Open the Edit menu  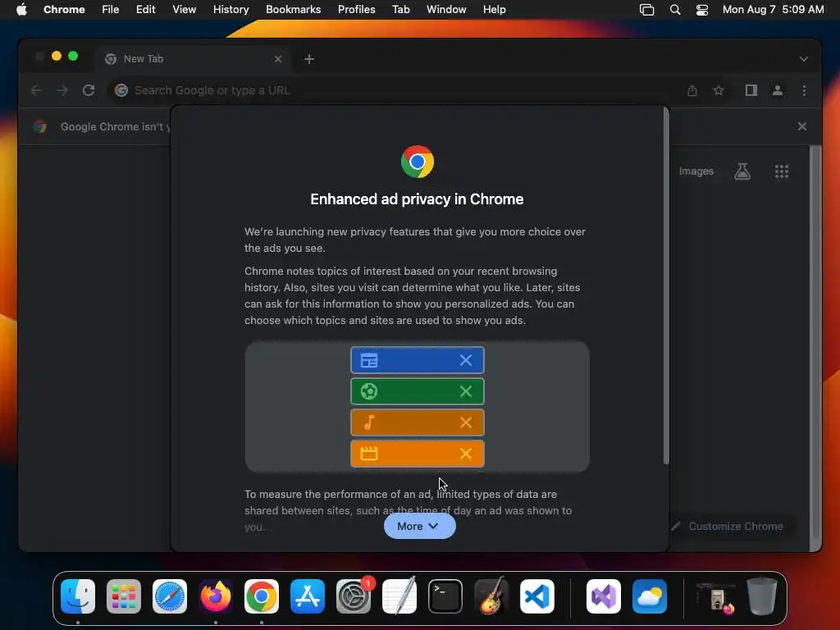(x=145, y=10)
